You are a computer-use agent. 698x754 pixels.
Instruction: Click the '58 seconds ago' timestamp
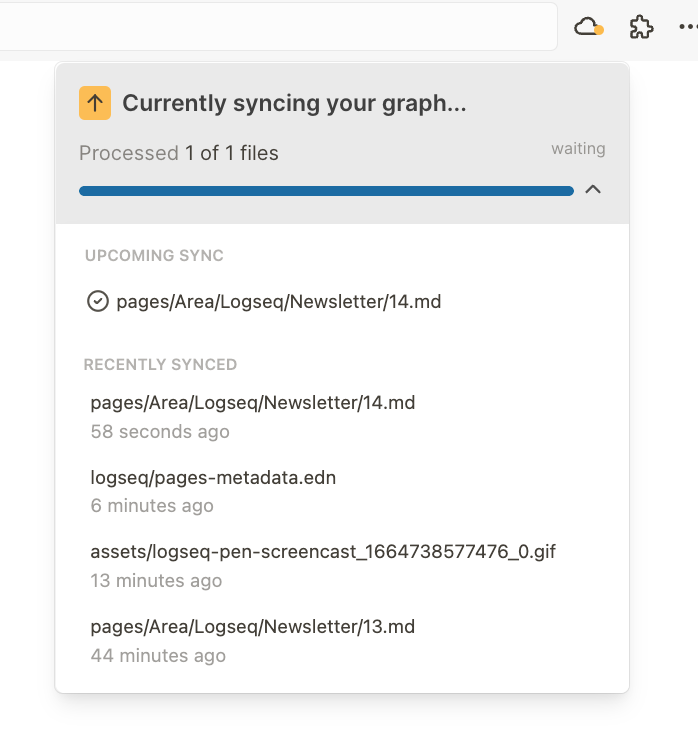pyautogui.click(x=160, y=432)
